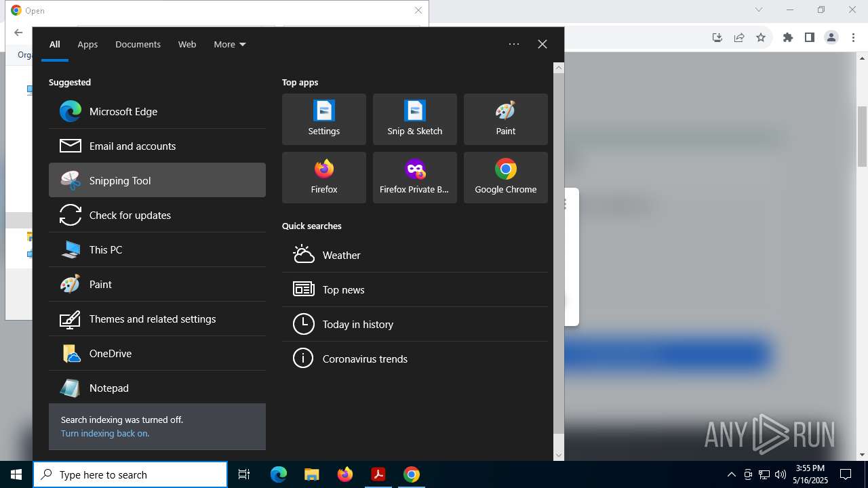Open Microsoft Edge from suggested list

pos(157,111)
